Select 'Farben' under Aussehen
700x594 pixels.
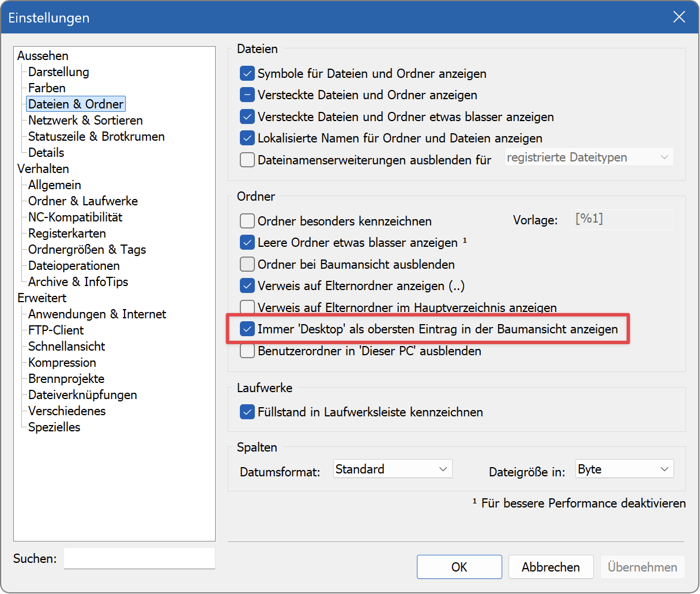pos(47,88)
